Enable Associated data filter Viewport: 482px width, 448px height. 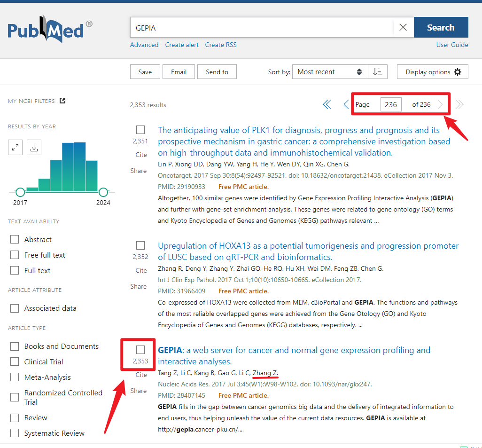coord(15,308)
